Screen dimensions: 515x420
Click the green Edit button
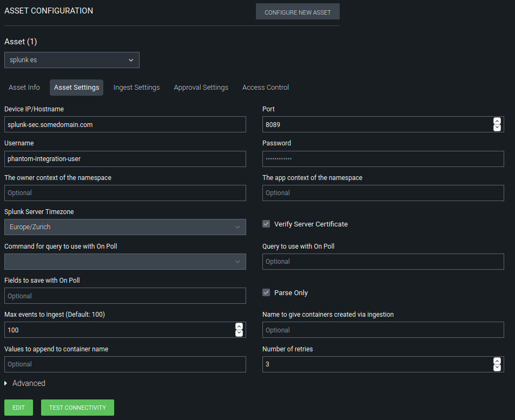pos(18,408)
